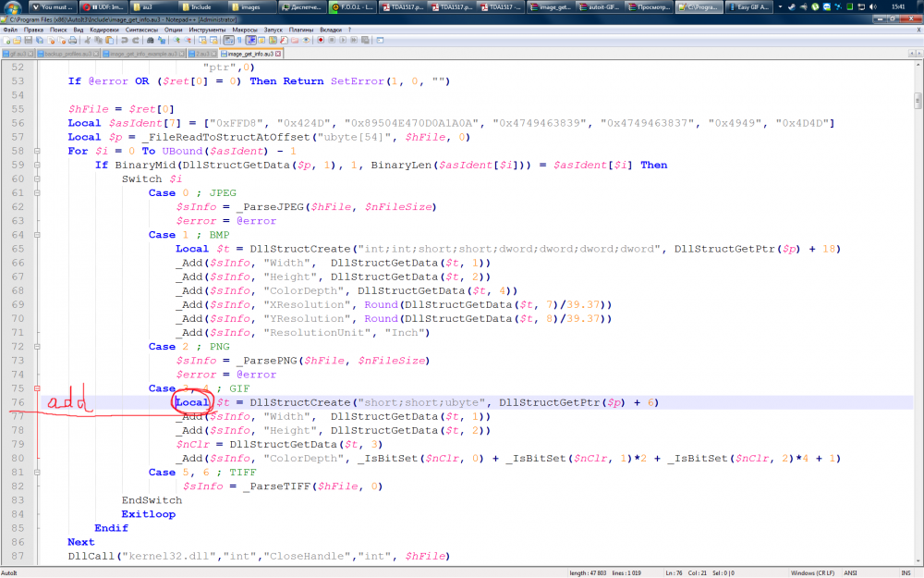Close the image_get_info.au3 tab

277,54
